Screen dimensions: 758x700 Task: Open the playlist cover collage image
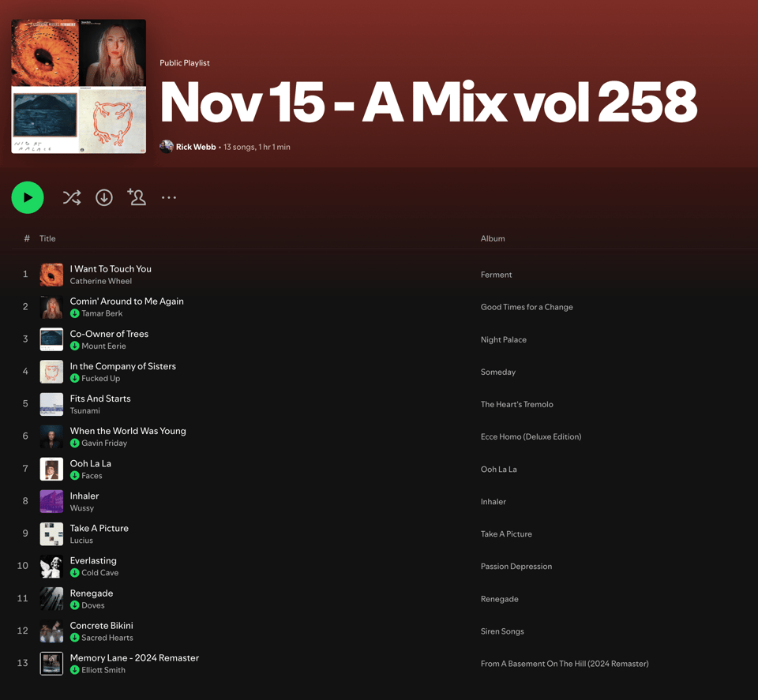click(78, 87)
